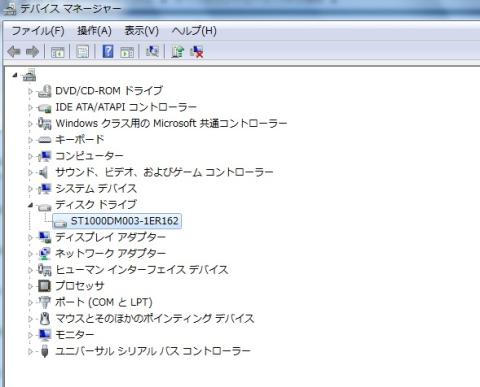Click the ネットワーク アダプター icon
This screenshot has height=387, width=480.
pos(45,254)
